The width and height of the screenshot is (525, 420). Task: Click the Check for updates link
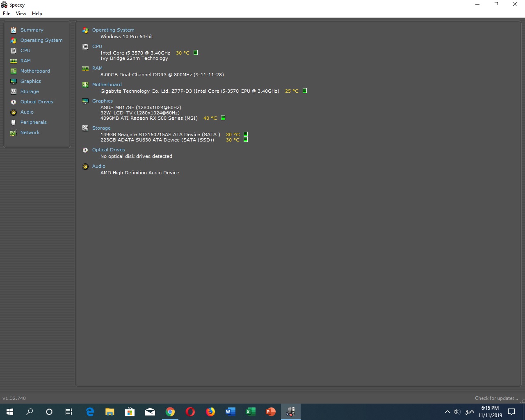496,398
